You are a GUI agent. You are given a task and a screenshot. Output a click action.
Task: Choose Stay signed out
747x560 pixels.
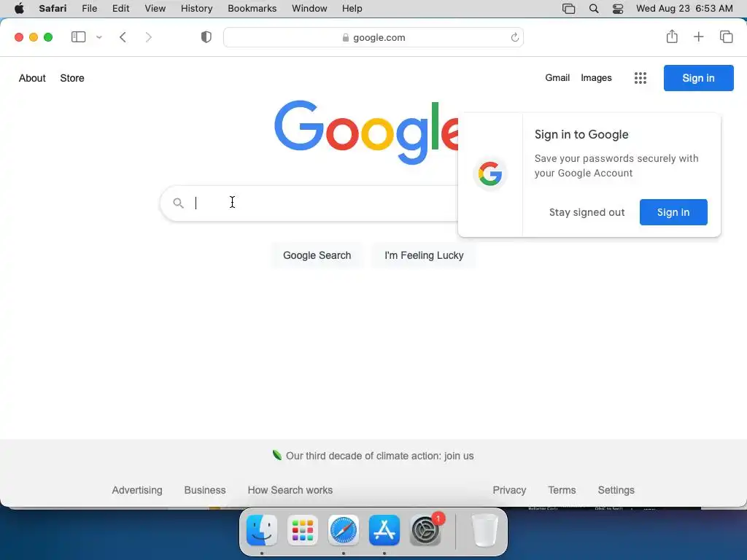point(587,212)
